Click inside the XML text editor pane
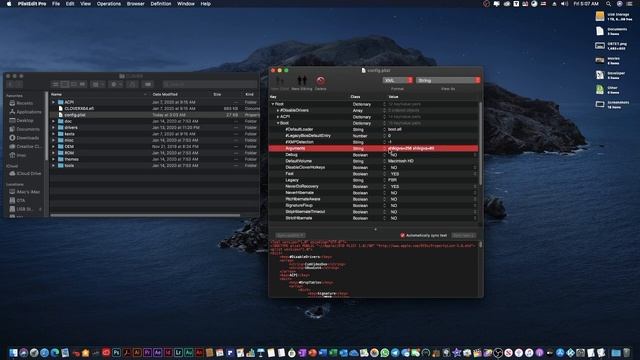This screenshot has height=360, width=640. pyautogui.click(x=373, y=268)
